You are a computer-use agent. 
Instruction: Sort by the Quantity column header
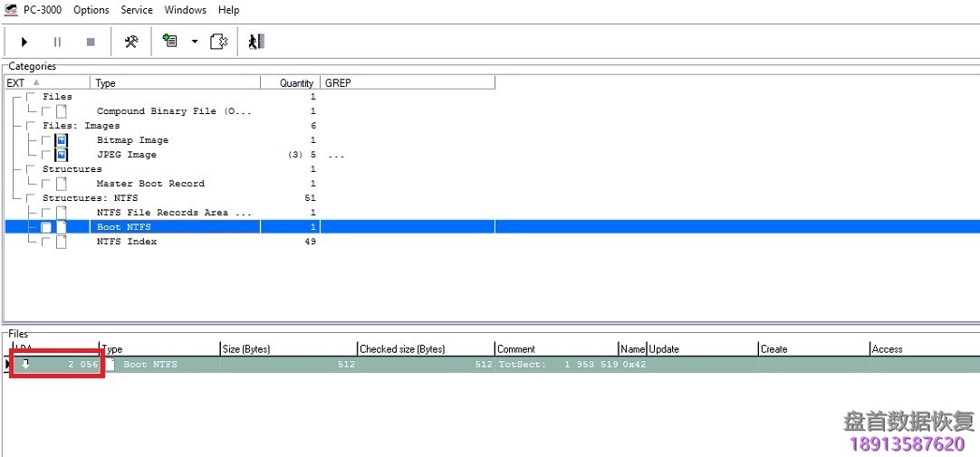290,83
